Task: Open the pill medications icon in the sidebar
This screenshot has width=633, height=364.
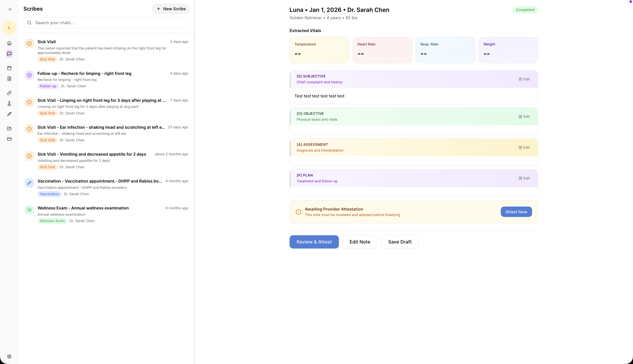Action: click(x=9, y=93)
